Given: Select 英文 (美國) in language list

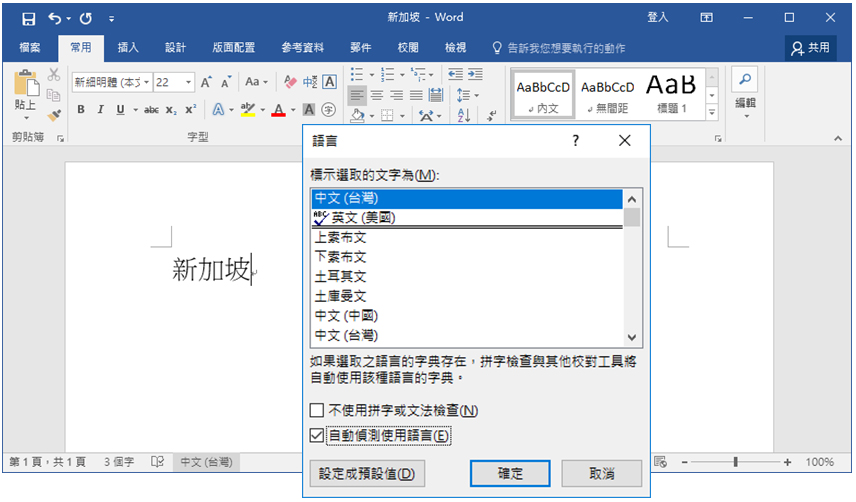Looking at the screenshot, I should pyautogui.click(x=467, y=218).
